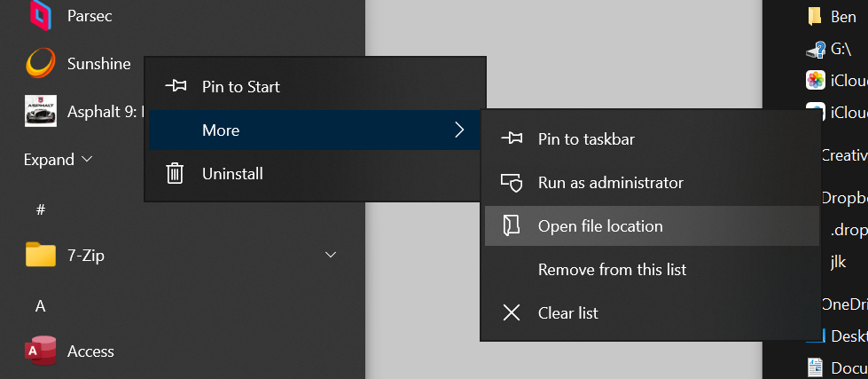This screenshot has width=868, height=379.
Task: Jump to the # letter section header
Action: tap(40, 209)
